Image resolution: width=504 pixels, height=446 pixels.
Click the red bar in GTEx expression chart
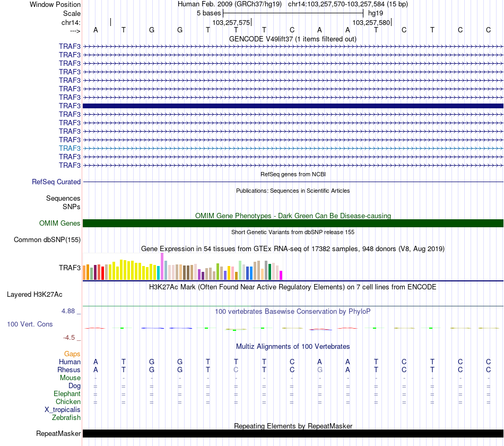(x=102, y=273)
